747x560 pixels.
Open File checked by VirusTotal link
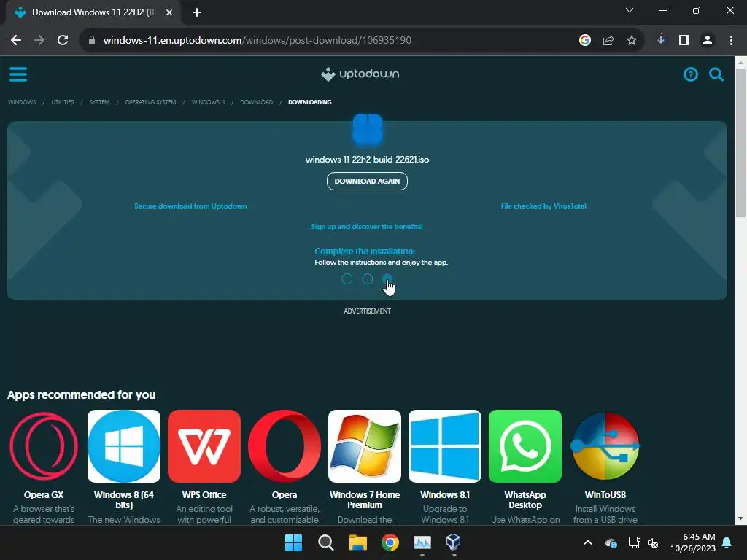tap(543, 206)
